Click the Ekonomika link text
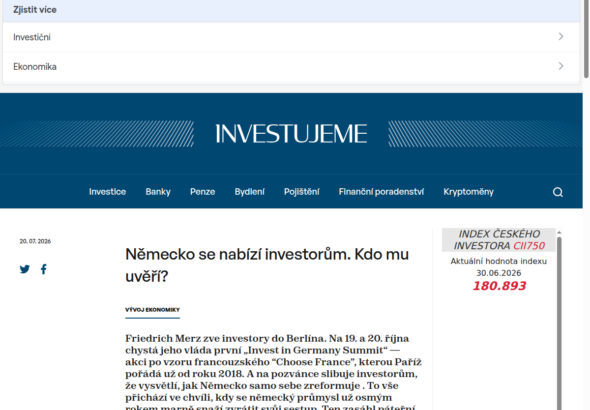This screenshot has height=410, width=590. pyautogui.click(x=35, y=67)
